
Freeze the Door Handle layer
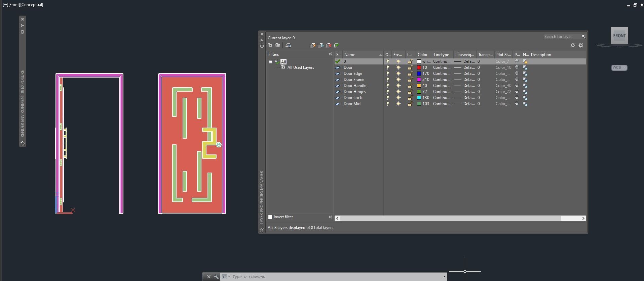pos(399,86)
